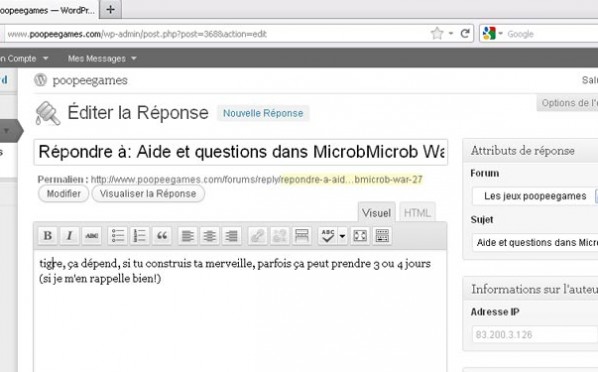Switch to the Visuel editor tab

coord(376,213)
